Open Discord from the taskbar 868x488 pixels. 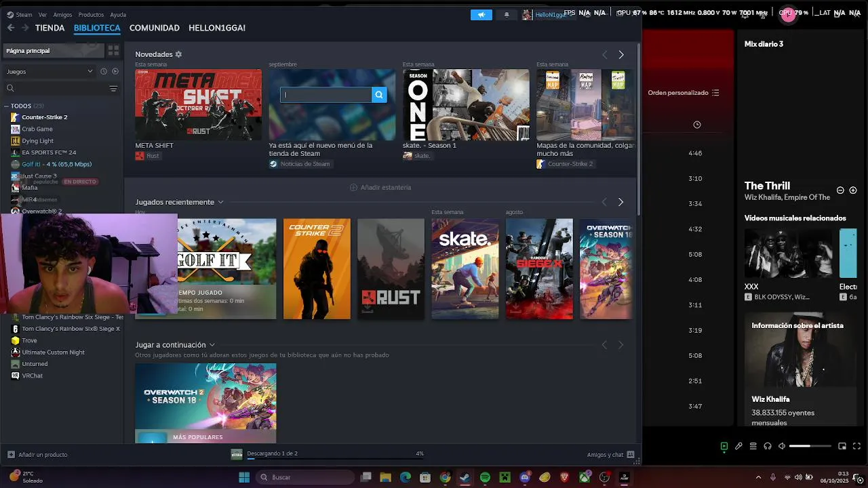pyautogui.click(x=525, y=477)
